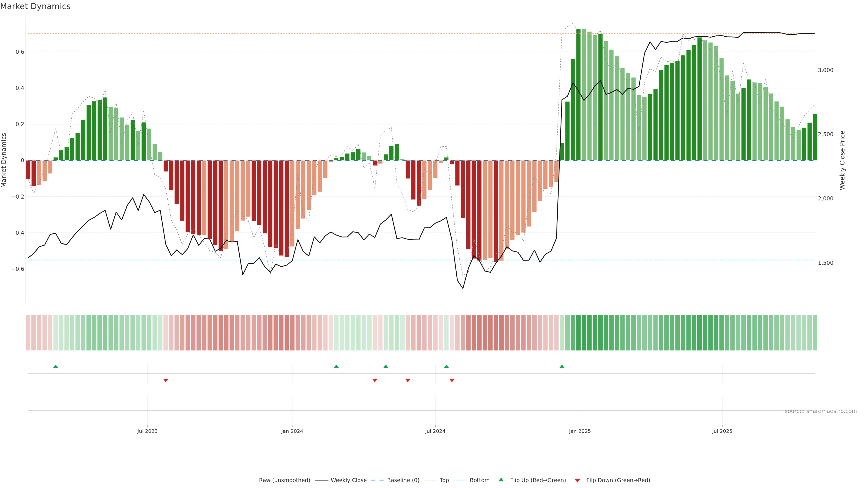Screen dimensions: 868x488
Task: Click the flip-up triangle just before Jan 2025
Action: [562, 366]
